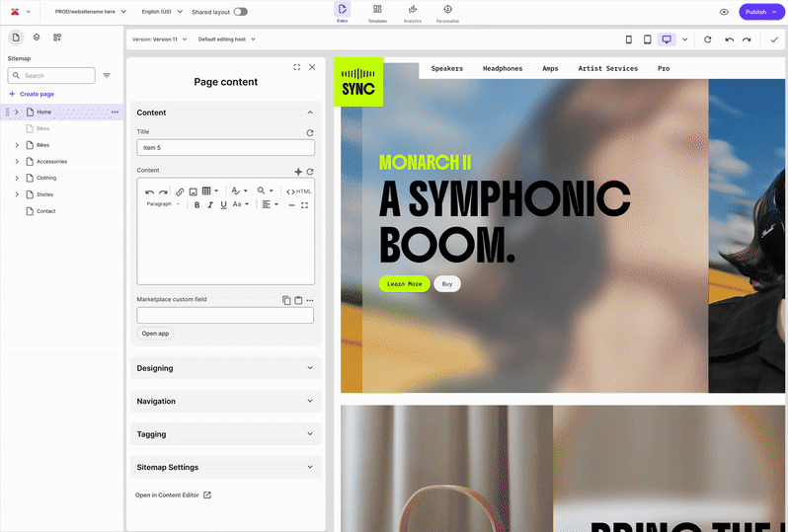Toggle bold formatting in the editor
Image resolution: width=788 pixels, height=532 pixels.
[197, 205]
